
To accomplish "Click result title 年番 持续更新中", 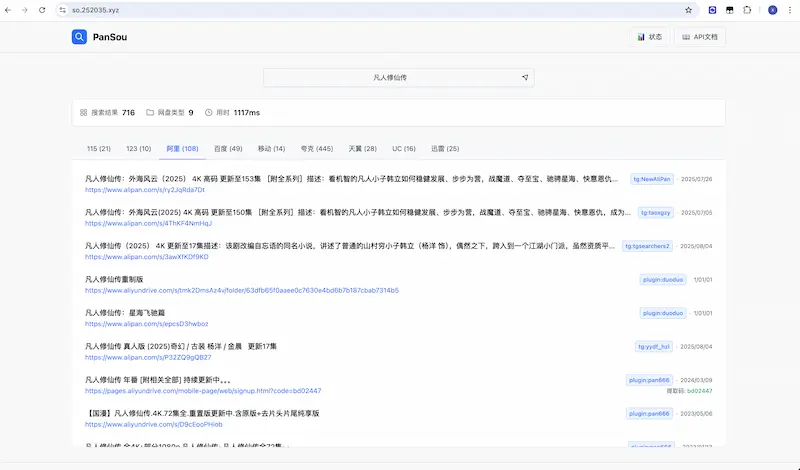I will 158,380.
